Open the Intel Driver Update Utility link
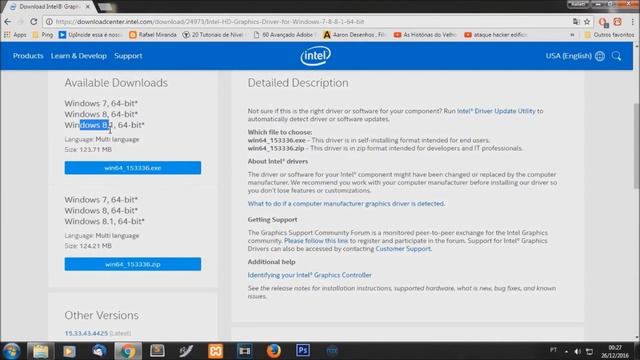This screenshot has height=360, width=640. coord(496,111)
